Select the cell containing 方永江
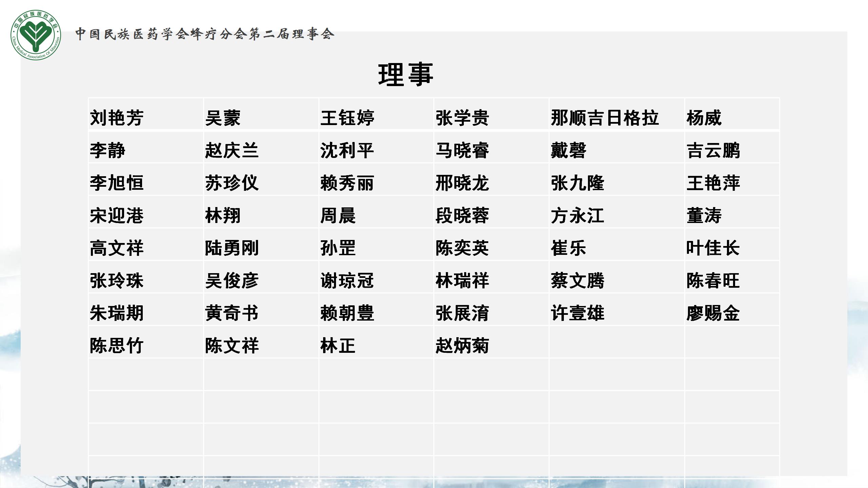Image resolution: width=868 pixels, height=488 pixels. coord(577,216)
